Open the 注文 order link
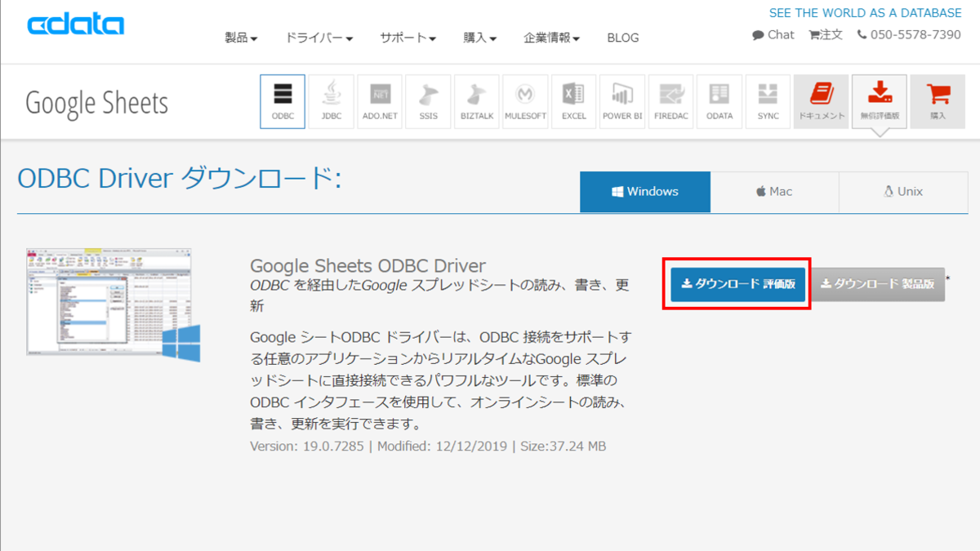This screenshot has width=980, height=551. [x=826, y=35]
